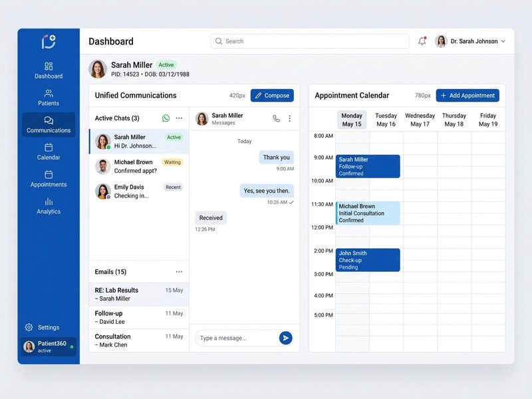Start a phone call with Sarah Miller
The height and width of the screenshot is (399, 532).
click(277, 118)
